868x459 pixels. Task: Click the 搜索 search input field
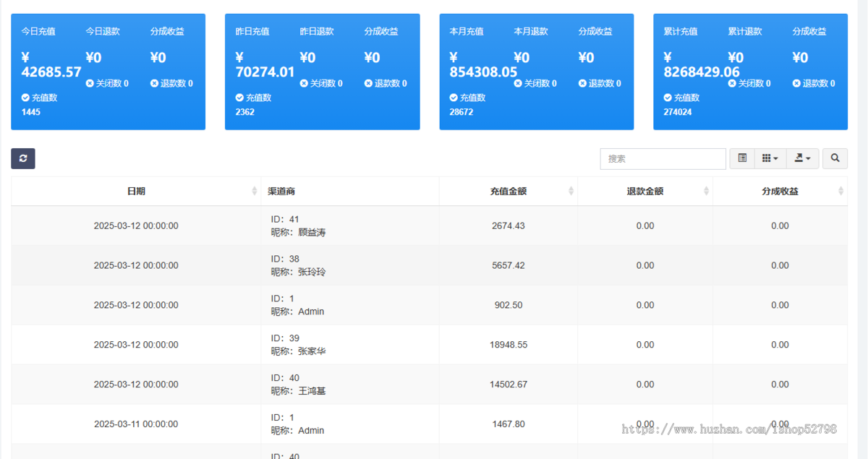click(663, 158)
